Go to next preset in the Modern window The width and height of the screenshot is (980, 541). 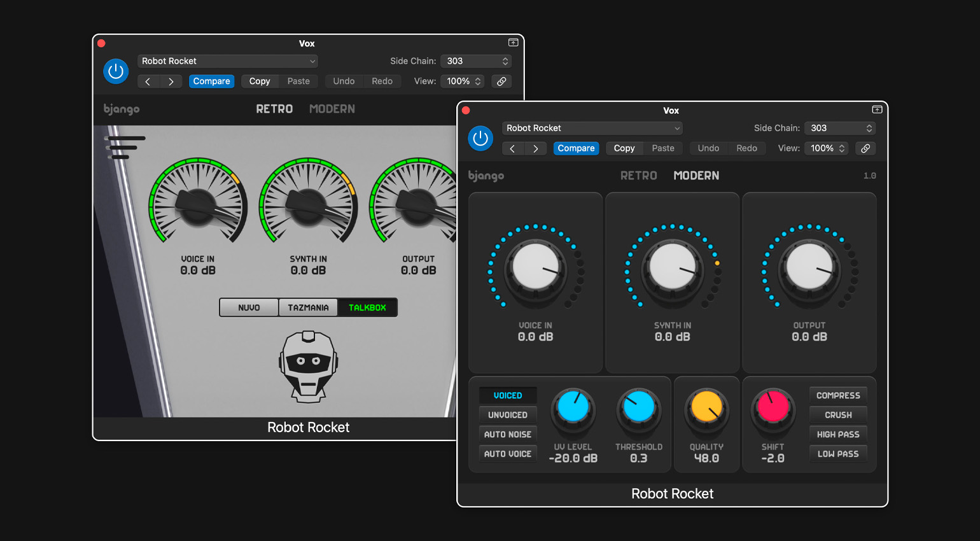pyautogui.click(x=536, y=148)
